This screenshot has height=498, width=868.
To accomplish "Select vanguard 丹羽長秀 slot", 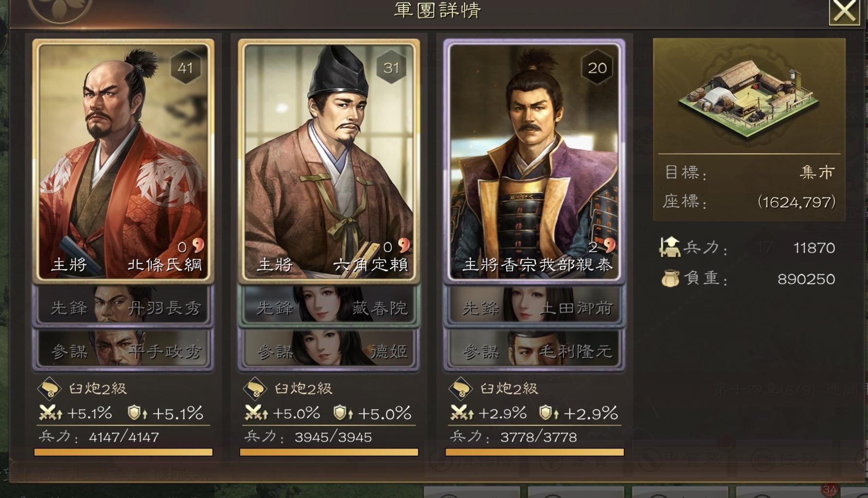I will point(123,305).
